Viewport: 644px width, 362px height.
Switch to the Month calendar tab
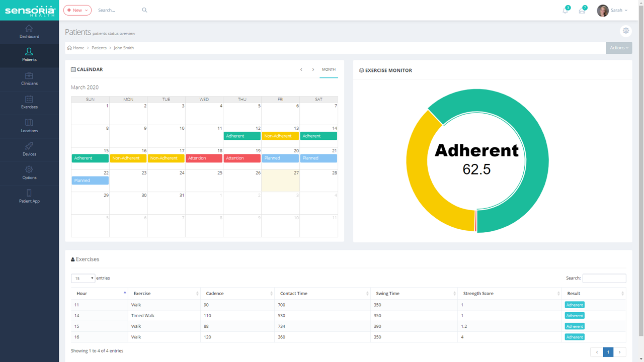(x=329, y=69)
